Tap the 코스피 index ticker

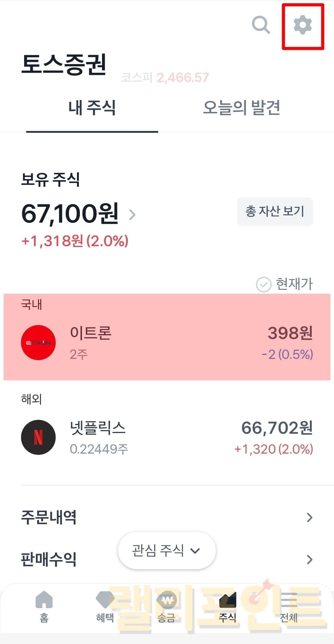click(x=165, y=77)
